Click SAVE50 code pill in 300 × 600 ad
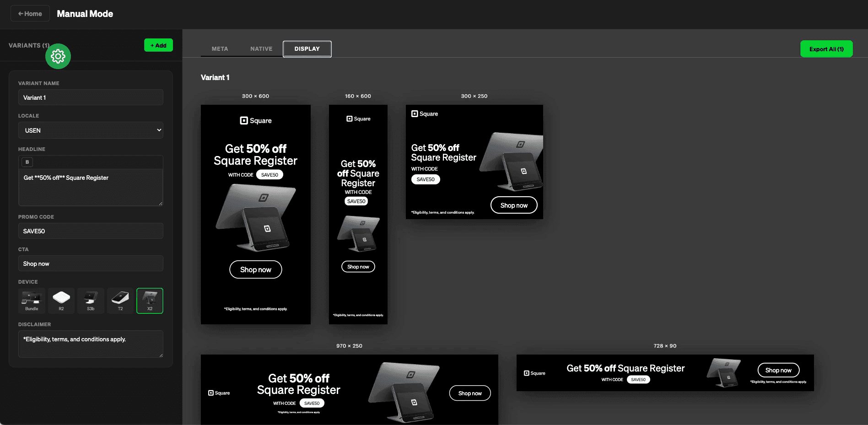Screen dimensions: 868x425 click(x=270, y=175)
